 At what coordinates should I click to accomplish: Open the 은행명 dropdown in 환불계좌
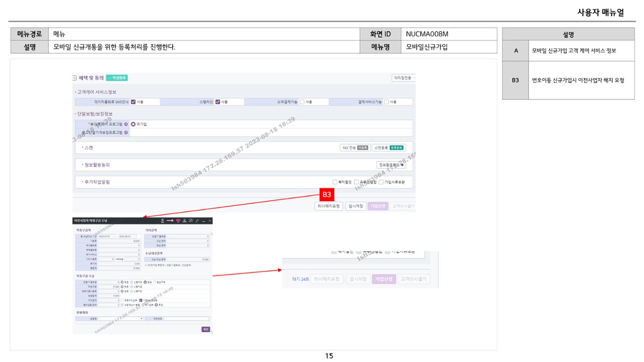(x=121, y=319)
